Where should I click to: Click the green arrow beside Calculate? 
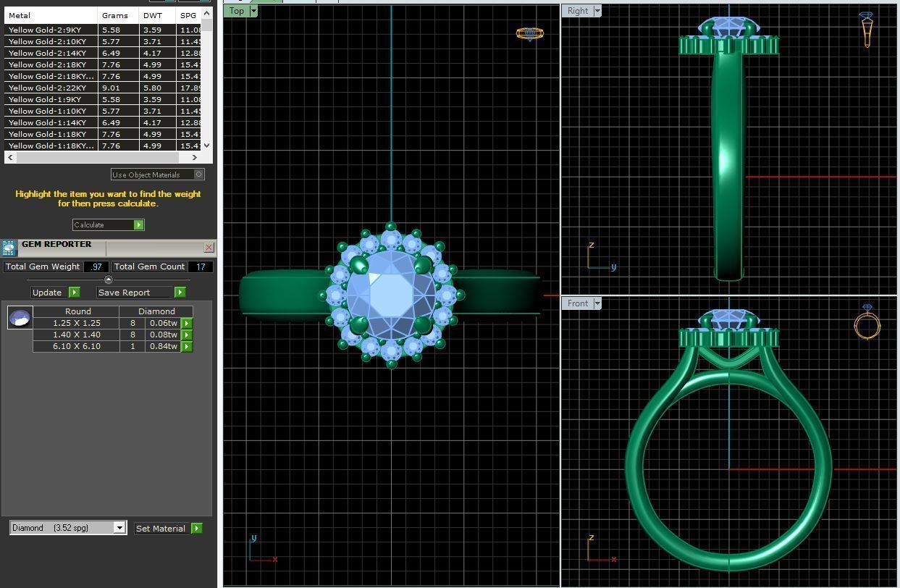coord(138,224)
